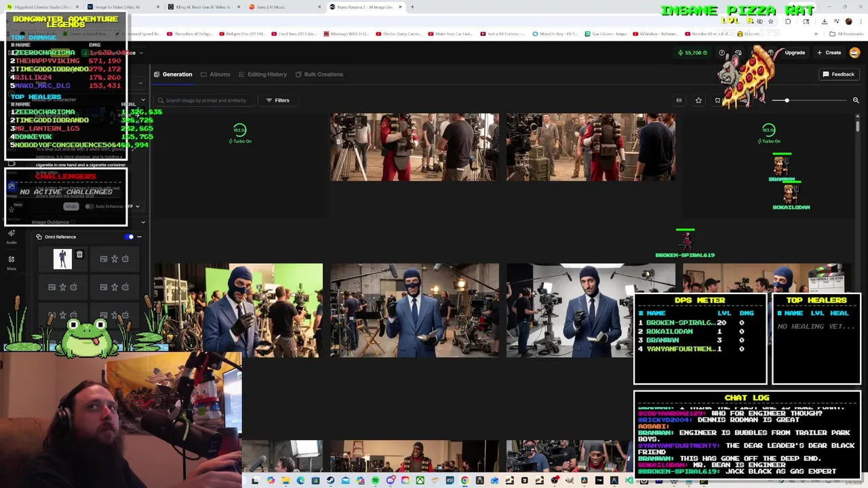Screen dimensions: 868x488
Task: Open the Model or Character dropdown chevron
Action: pyautogui.click(x=142, y=100)
